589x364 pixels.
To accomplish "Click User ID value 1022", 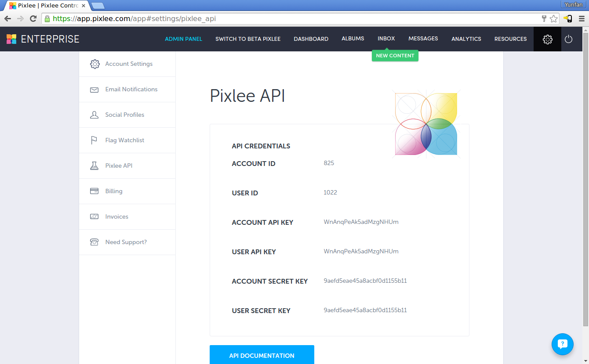I will (x=330, y=192).
